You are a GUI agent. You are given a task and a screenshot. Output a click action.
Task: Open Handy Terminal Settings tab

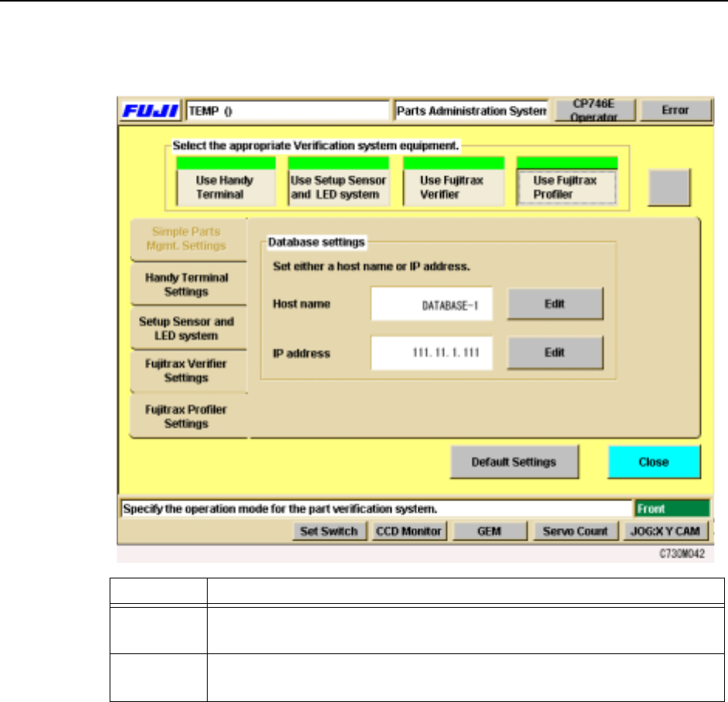tap(188, 284)
